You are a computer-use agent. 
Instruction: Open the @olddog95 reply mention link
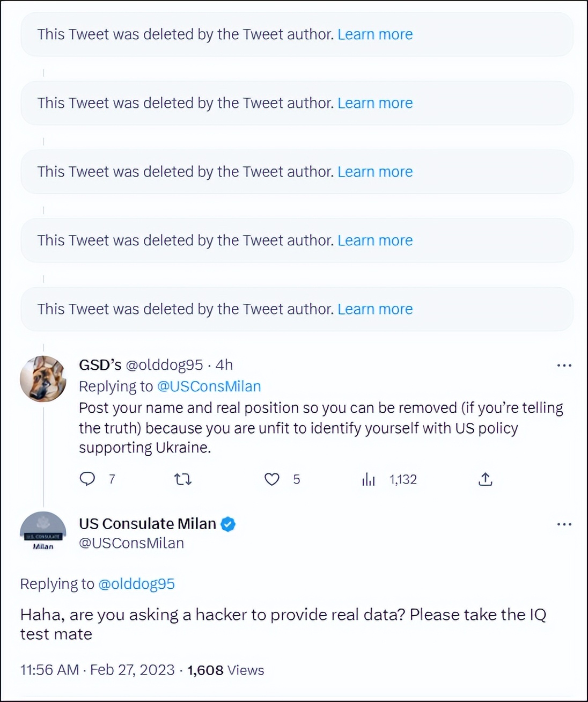136,584
